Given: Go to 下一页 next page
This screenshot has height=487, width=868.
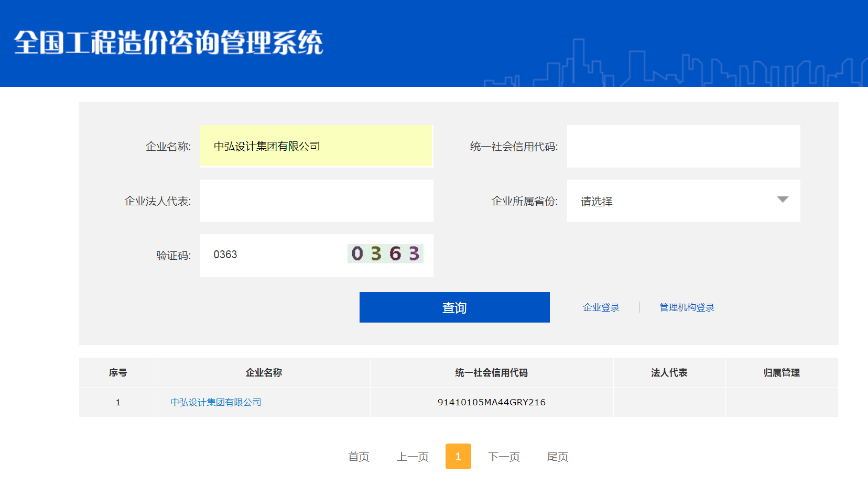Looking at the screenshot, I should point(504,456).
